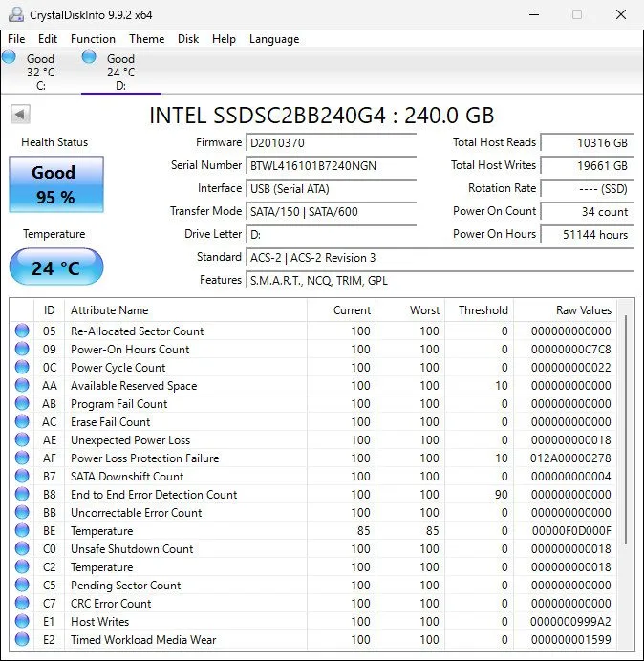The image size is (644, 661).
Task: Click the Features field S.M.A.R.T., NCQ, TRIM, GPL
Action: coord(440,280)
